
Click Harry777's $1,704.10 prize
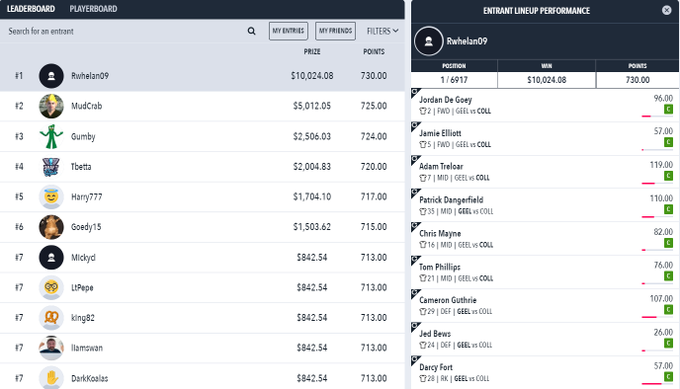(312, 197)
